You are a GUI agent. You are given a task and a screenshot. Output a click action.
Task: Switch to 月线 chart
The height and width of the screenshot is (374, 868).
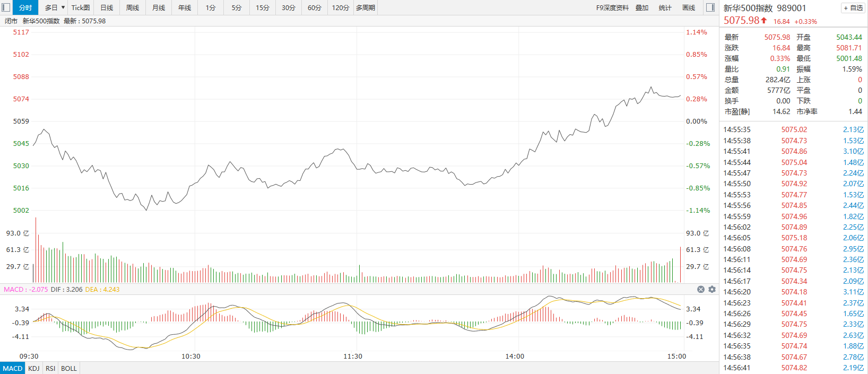click(x=159, y=7)
